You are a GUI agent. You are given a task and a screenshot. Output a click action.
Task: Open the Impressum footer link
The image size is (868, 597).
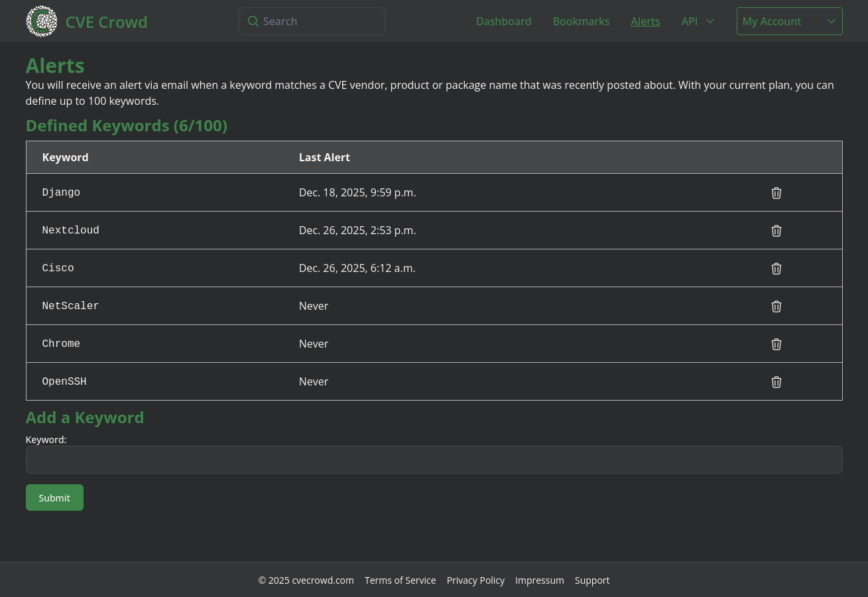(539, 580)
